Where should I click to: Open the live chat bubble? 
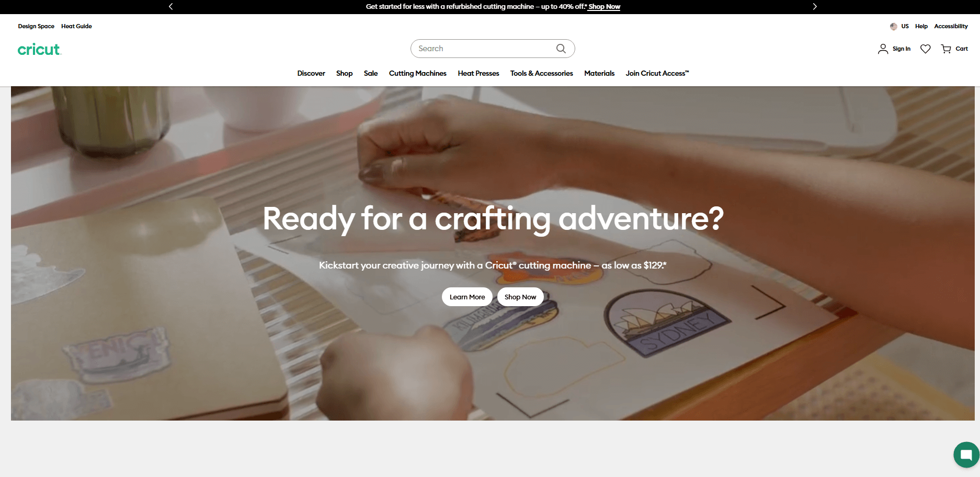[966, 455]
